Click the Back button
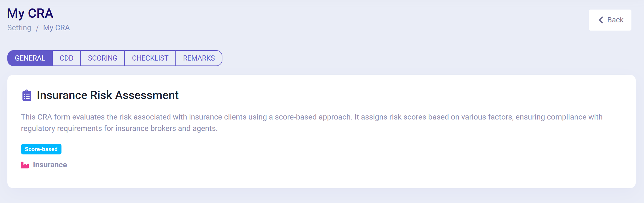This screenshot has width=644, height=203. coord(610,20)
